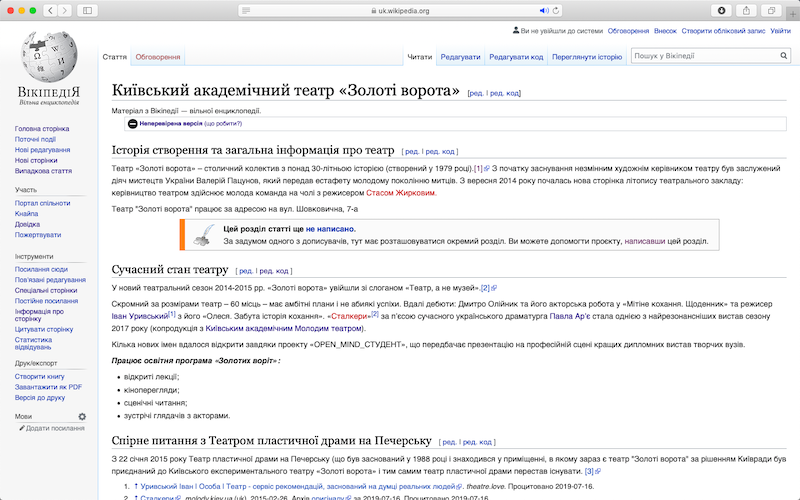
Task: Open the Safari share button
Action: click(x=746, y=10)
